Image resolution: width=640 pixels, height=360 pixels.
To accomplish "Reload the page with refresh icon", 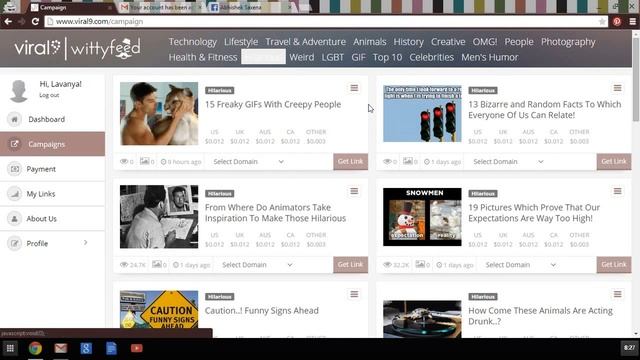I will (35, 21).
